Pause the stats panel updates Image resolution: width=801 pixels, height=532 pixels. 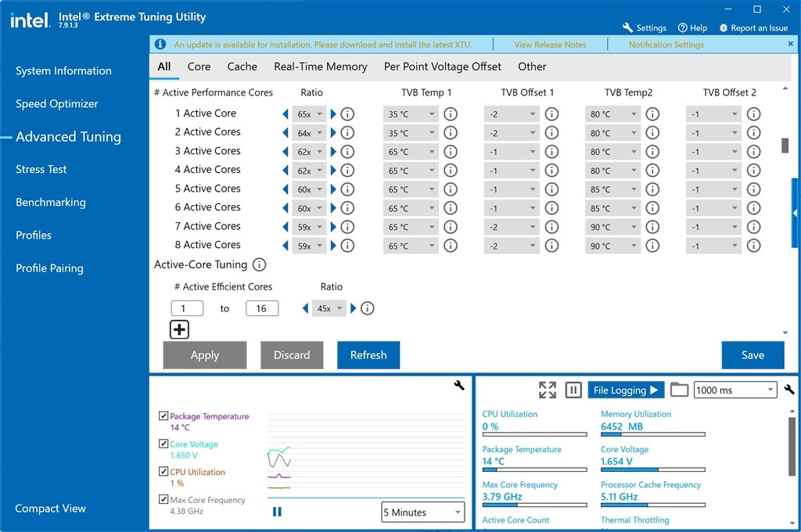573,390
